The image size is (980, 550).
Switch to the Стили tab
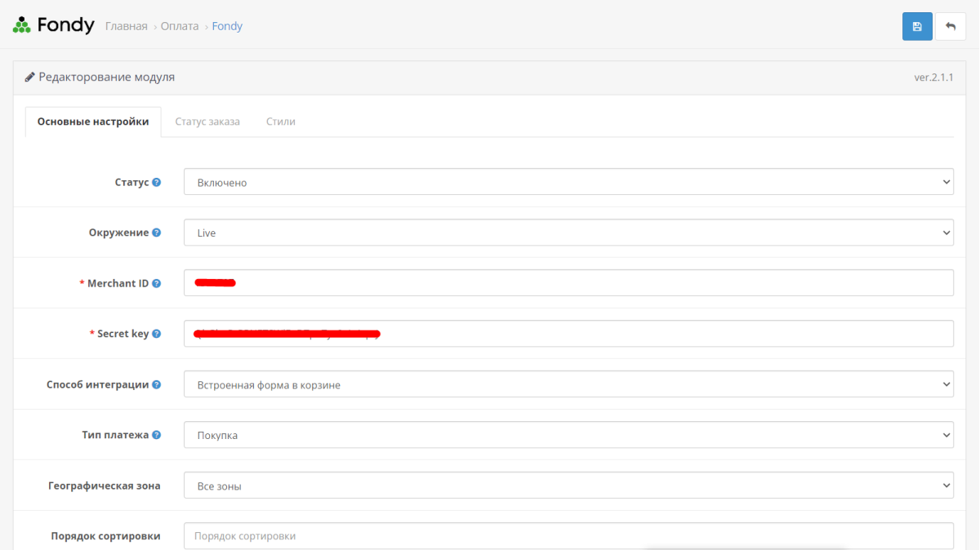click(281, 122)
